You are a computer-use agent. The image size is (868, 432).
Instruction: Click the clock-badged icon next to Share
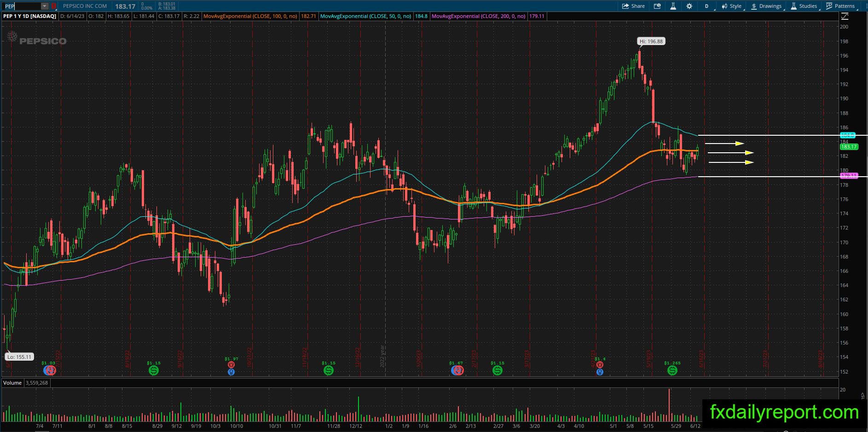pyautogui.click(x=657, y=6)
